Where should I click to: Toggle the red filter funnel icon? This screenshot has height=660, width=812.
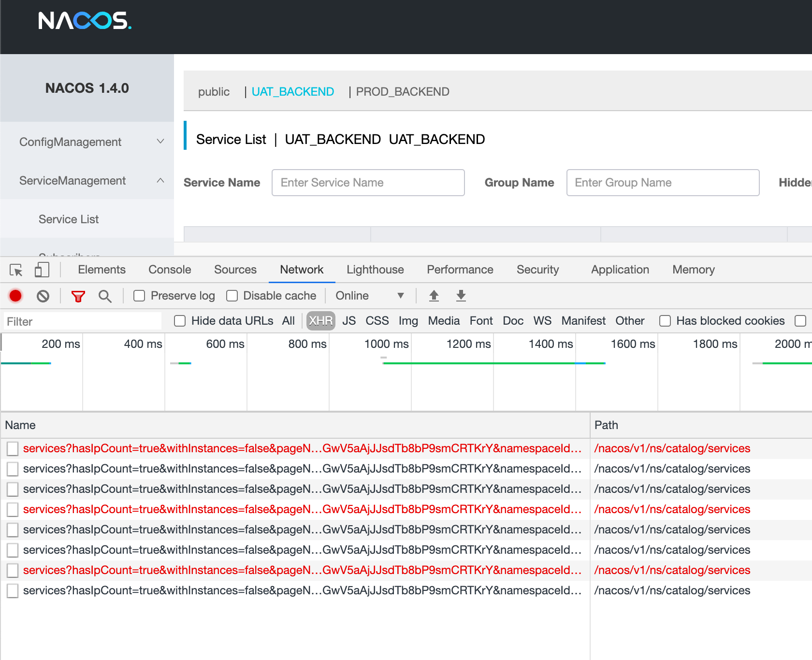pos(78,296)
